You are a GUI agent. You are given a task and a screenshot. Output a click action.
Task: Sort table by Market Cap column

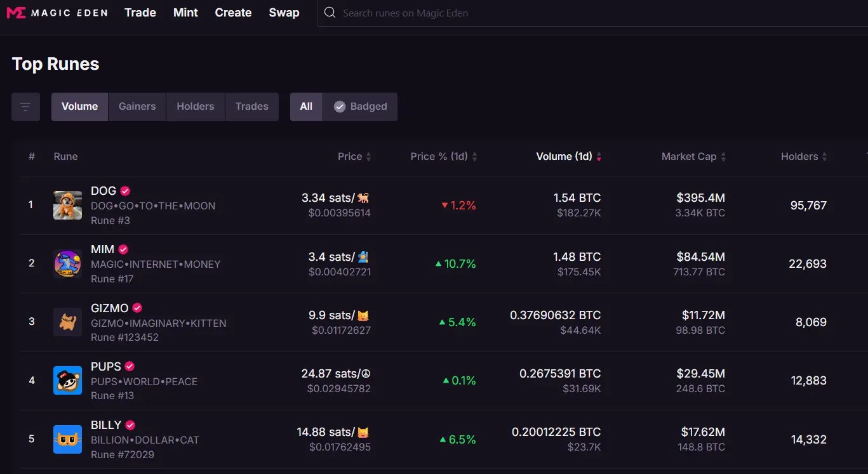(694, 157)
